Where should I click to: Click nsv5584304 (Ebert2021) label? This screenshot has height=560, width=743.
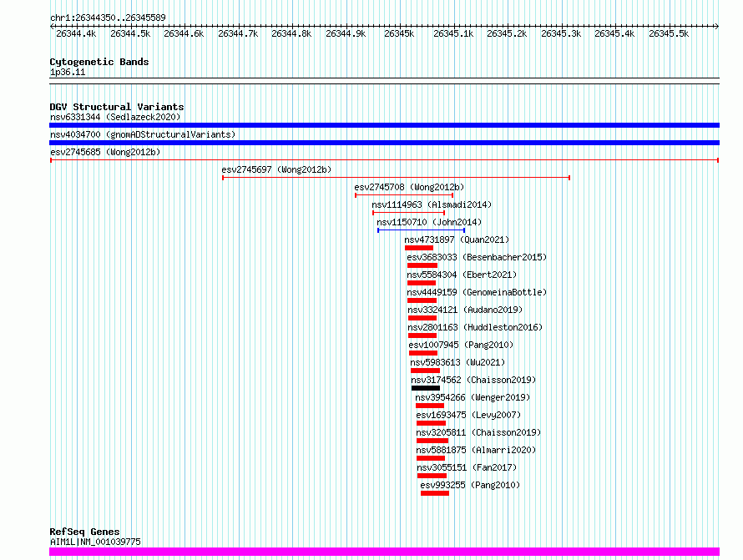click(x=462, y=275)
